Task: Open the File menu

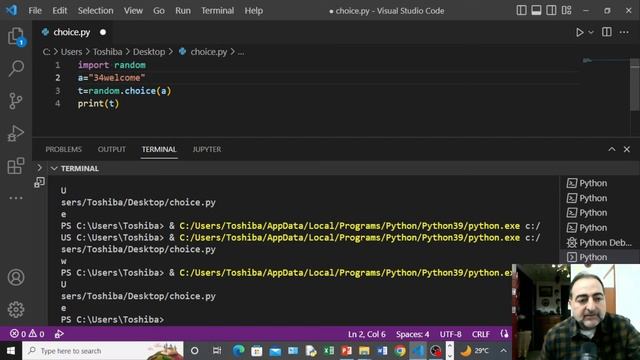Action: point(35,11)
